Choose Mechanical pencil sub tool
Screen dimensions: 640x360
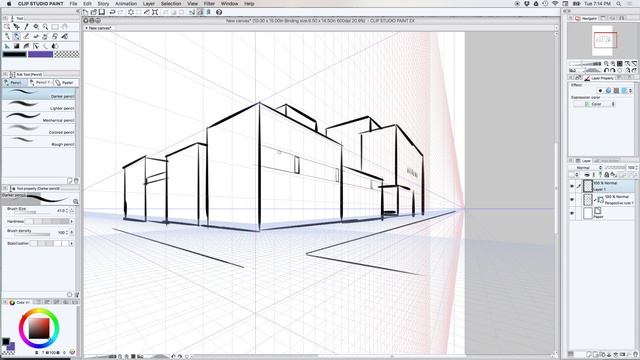39,118
